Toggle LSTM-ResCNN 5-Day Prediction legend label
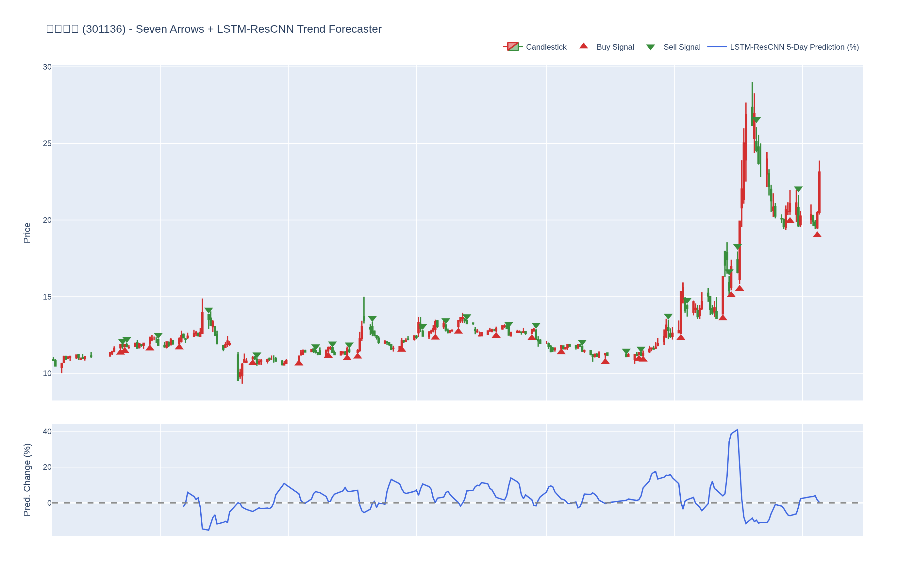 (x=794, y=47)
